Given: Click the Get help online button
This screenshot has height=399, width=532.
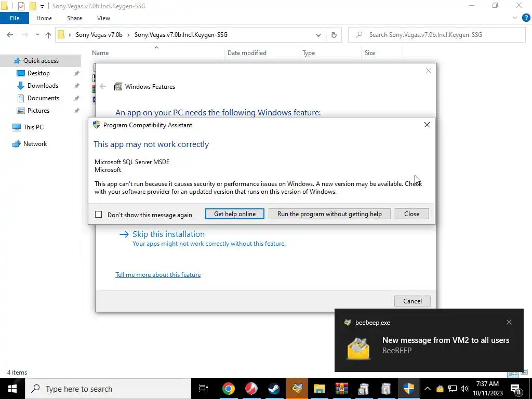Looking at the screenshot, I should pyautogui.click(x=234, y=214).
